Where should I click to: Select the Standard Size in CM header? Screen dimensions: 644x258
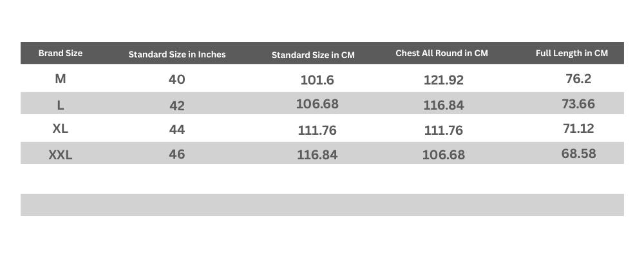click(x=313, y=55)
